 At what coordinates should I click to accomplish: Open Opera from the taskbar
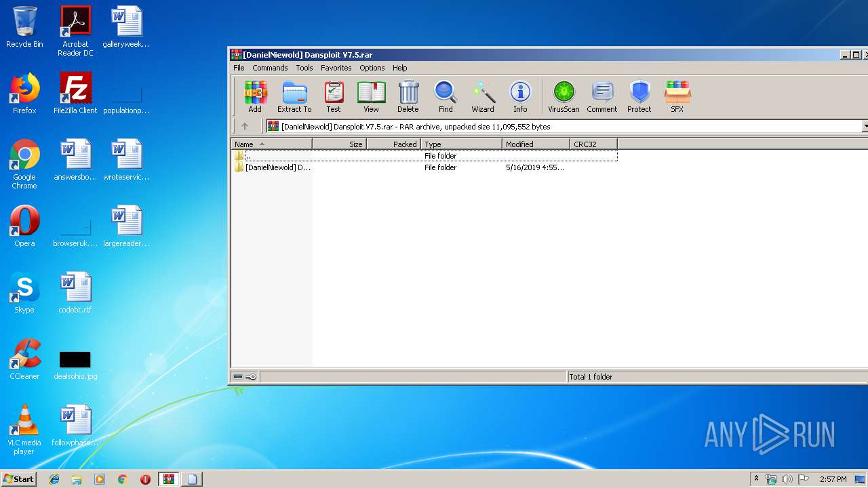(x=145, y=479)
